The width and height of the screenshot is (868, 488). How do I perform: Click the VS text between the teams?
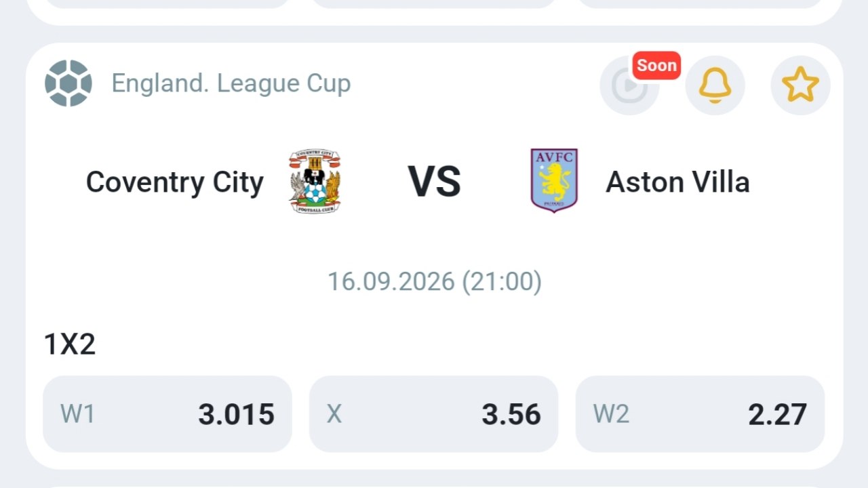point(435,182)
